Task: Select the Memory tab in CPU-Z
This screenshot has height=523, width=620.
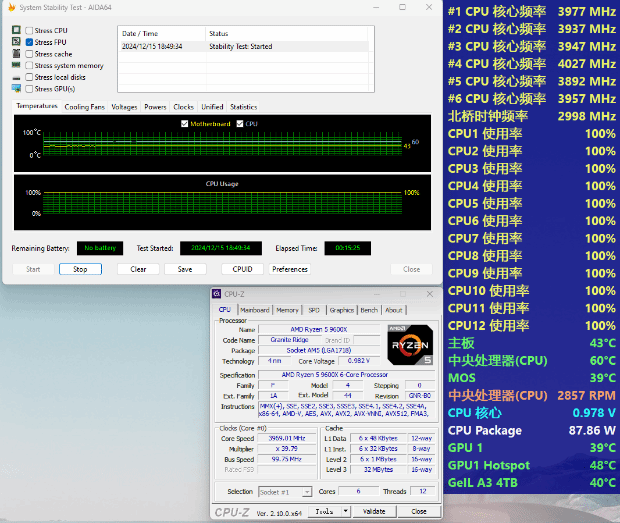Action: click(x=287, y=310)
